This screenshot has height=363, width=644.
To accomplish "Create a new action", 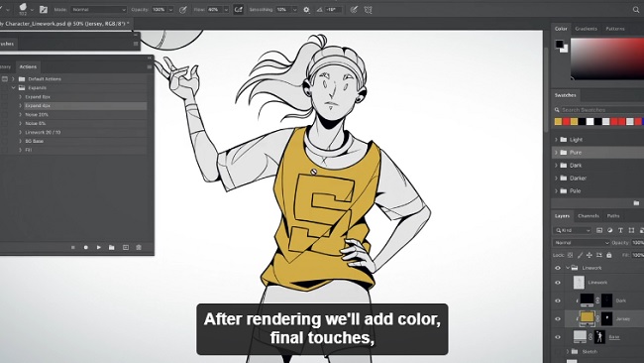I will (125, 248).
